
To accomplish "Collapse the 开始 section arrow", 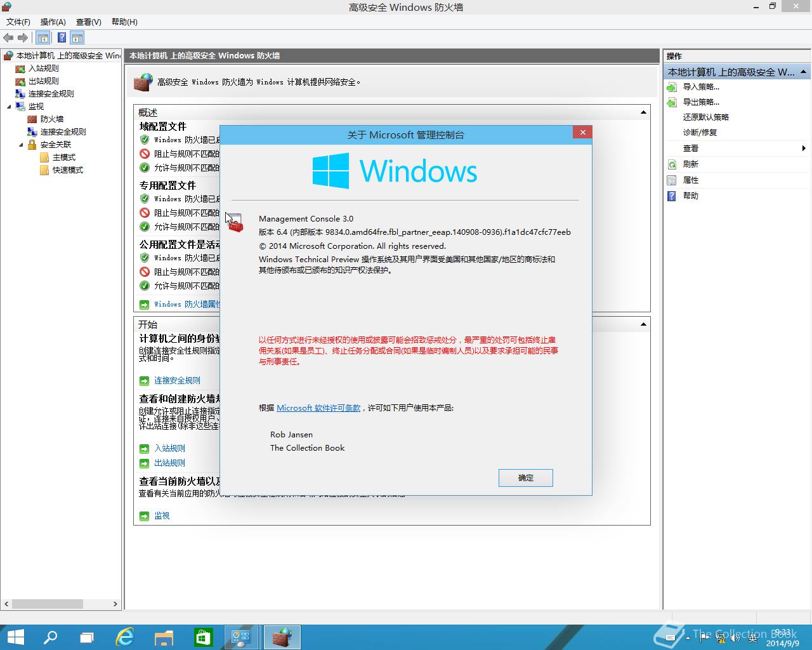I will (643, 324).
